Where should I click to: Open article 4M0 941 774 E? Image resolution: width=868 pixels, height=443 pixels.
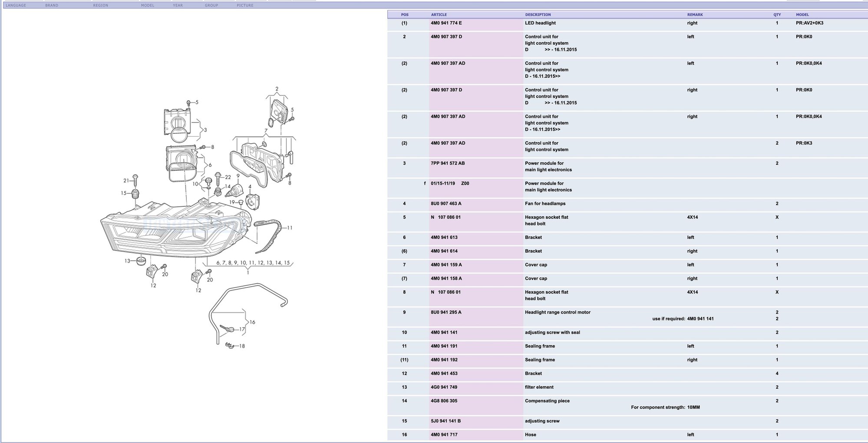[x=446, y=23]
